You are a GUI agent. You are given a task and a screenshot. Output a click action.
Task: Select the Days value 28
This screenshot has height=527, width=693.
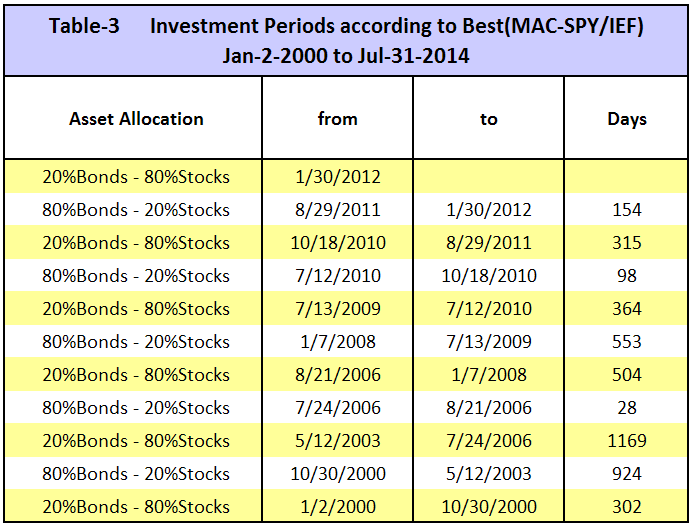coord(627,408)
